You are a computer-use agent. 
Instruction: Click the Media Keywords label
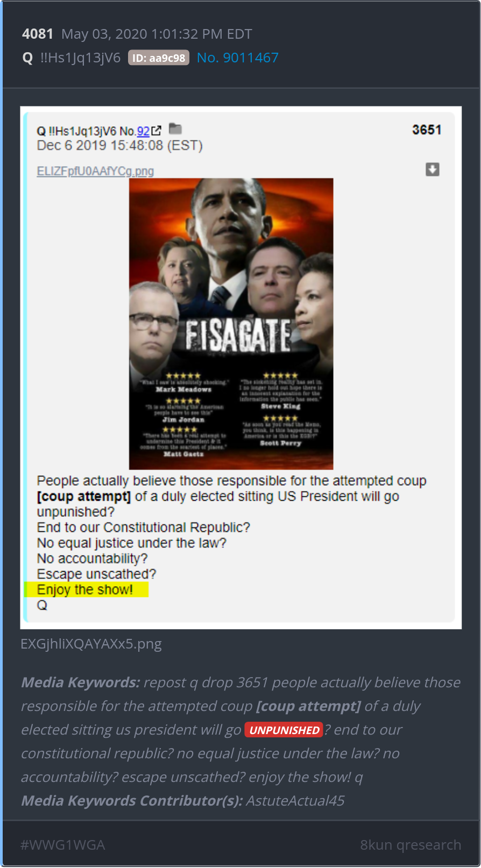tap(81, 682)
